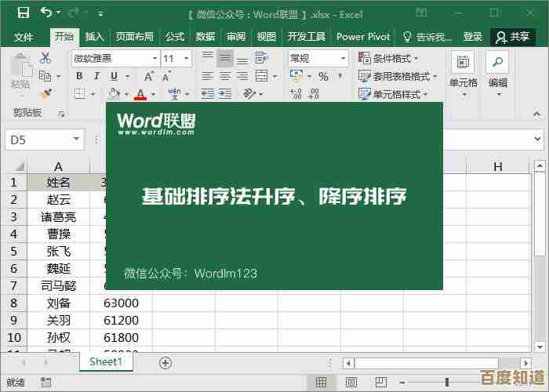549x392 pixels.
Task: Open the 单元格 cells group button
Action: pyautogui.click(x=464, y=74)
